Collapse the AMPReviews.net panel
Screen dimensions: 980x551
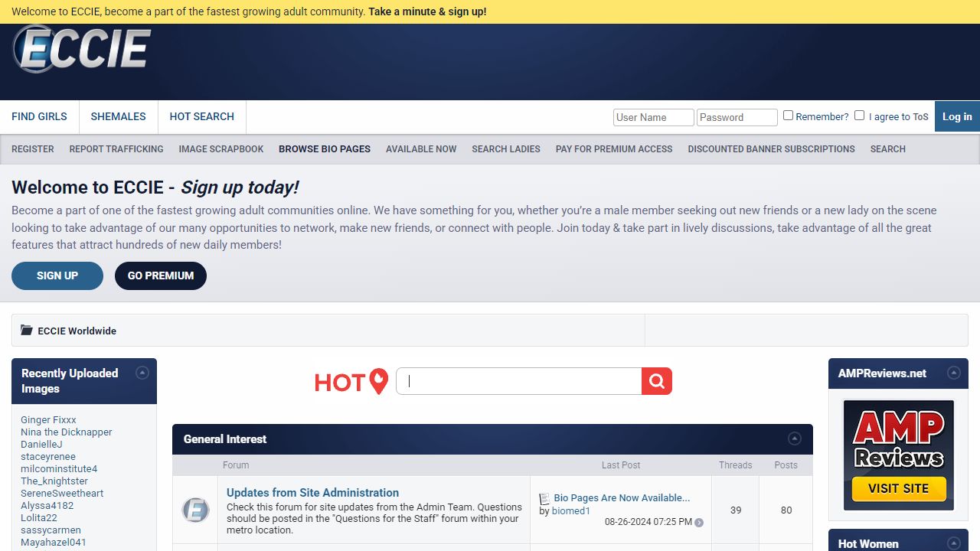point(954,373)
